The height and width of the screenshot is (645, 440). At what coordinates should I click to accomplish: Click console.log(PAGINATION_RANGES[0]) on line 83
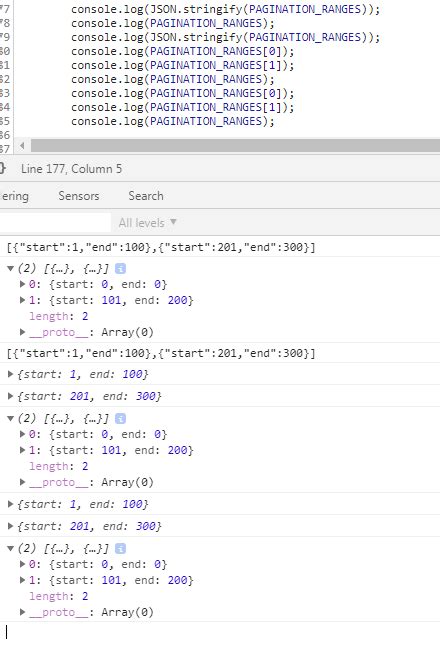[x=183, y=93]
